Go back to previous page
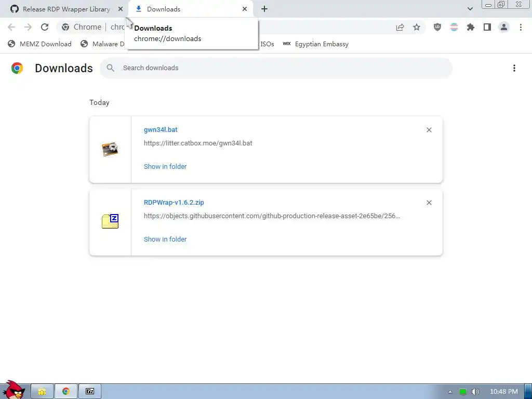 [11, 27]
